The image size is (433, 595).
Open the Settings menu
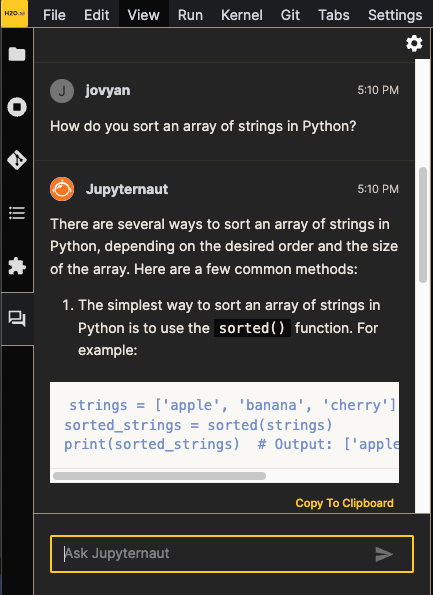pos(395,15)
